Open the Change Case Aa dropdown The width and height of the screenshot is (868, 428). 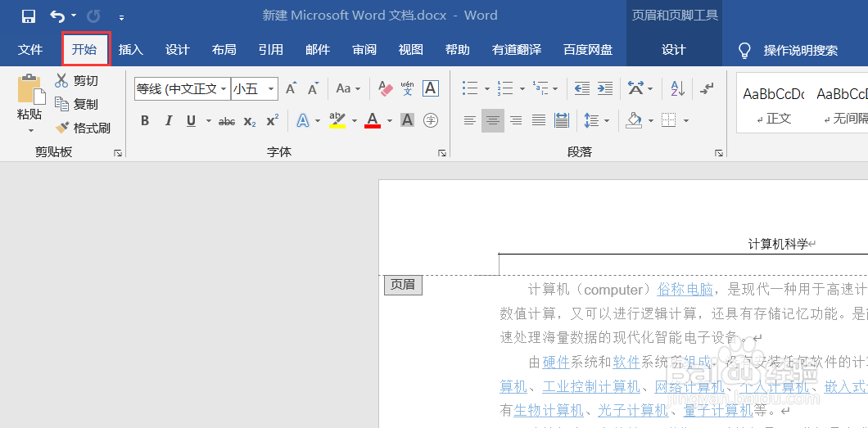pyautogui.click(x=348, y=88)
